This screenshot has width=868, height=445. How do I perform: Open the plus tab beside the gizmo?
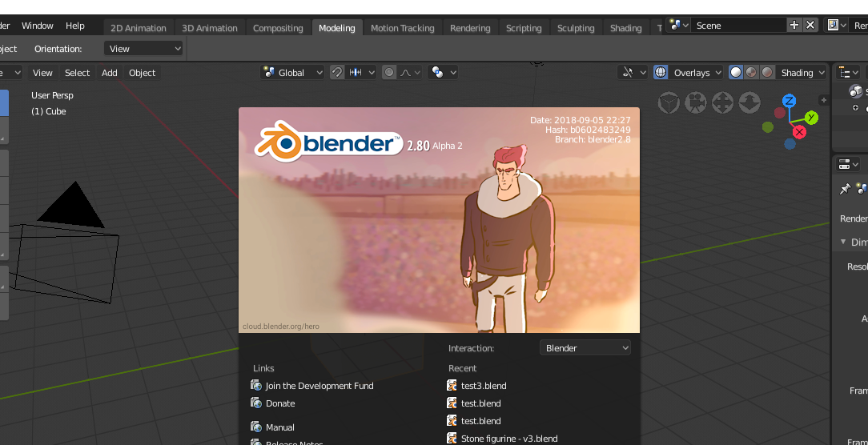pos(824,100)
